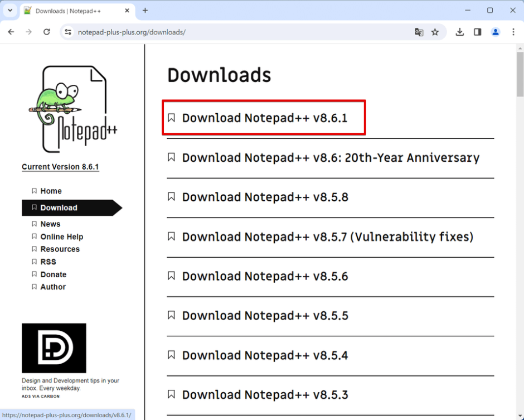The width and height of the screenshot is (524, 420).
Task: Open site information icon in address bar
Action: [x=68, y=32]
